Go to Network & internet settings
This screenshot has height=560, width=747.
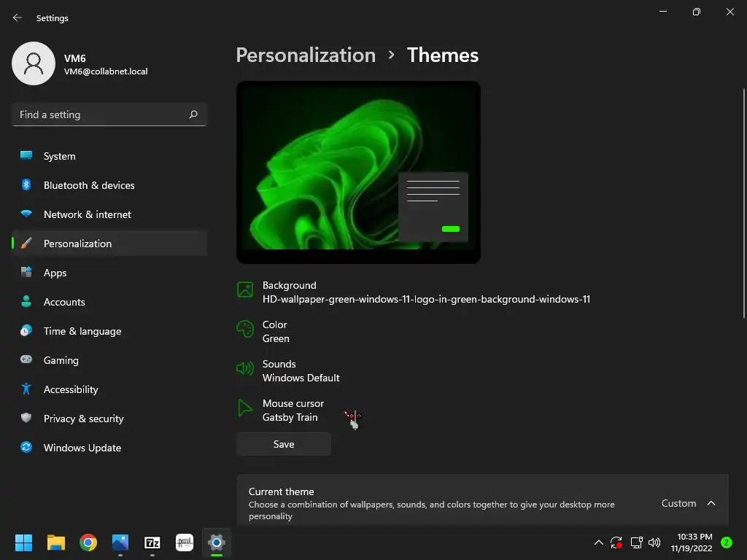click(109, 214)
